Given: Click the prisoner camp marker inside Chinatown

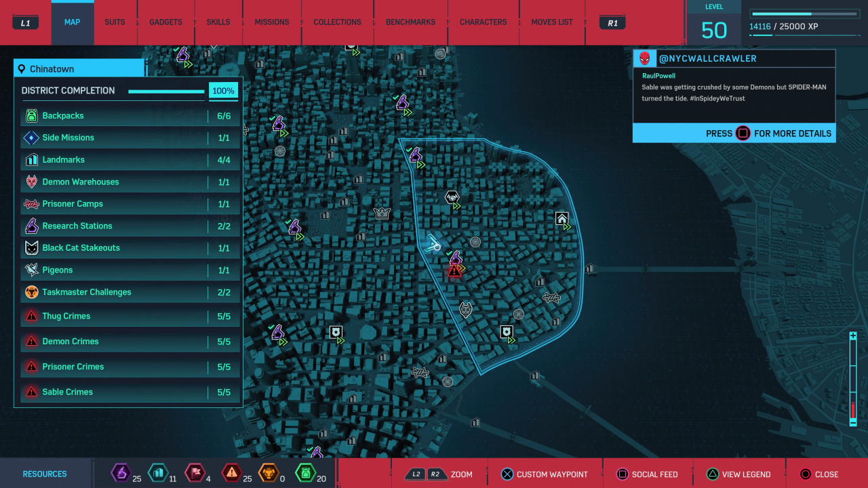Looking at the screenshot, I should [x=551, y=298].
